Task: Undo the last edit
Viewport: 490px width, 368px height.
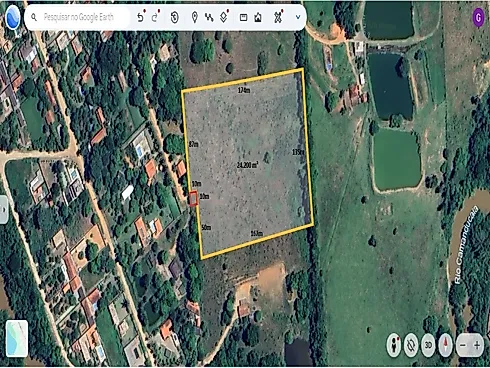Action: click(141, 17)
